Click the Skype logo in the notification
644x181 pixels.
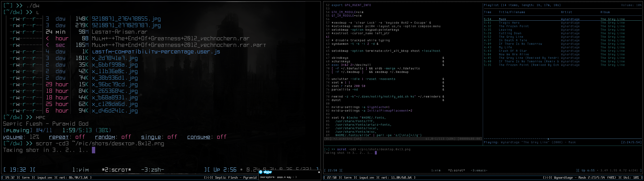(267, 172)
